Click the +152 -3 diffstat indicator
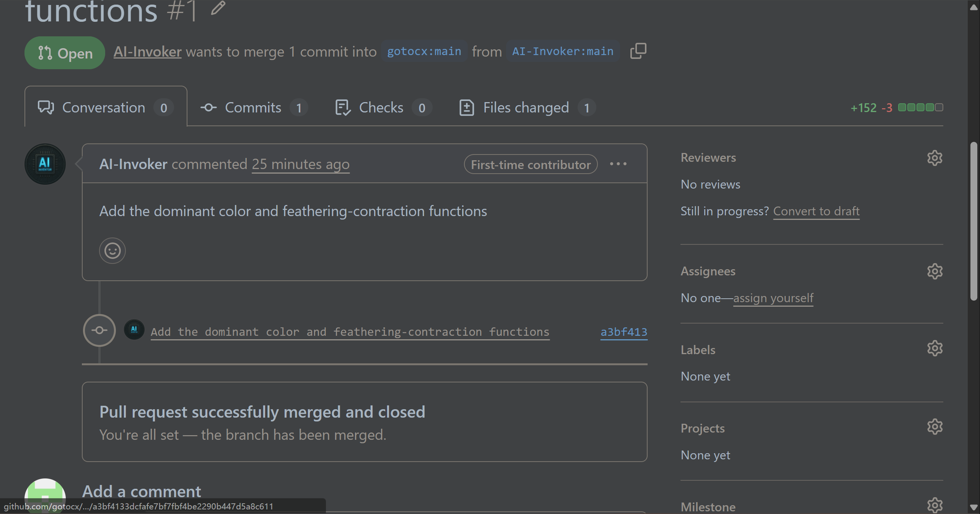Screen dimensions: 980x514 click(897, 107)
